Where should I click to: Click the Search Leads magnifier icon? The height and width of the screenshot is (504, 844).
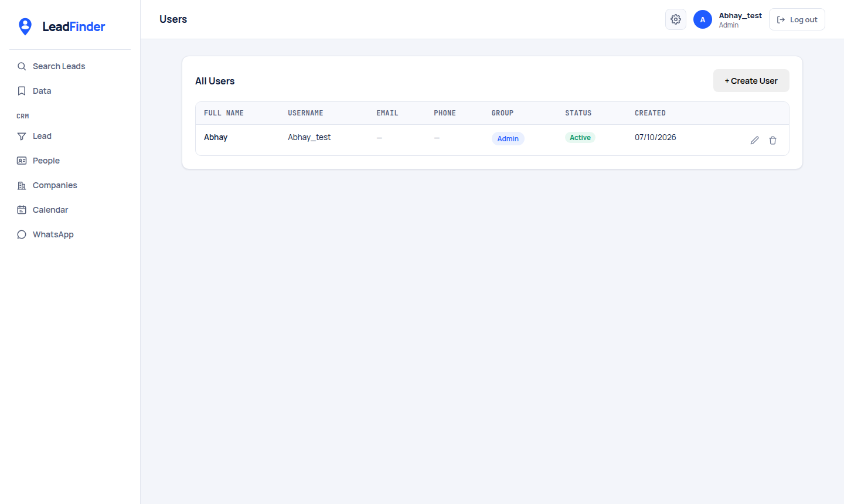22,66
